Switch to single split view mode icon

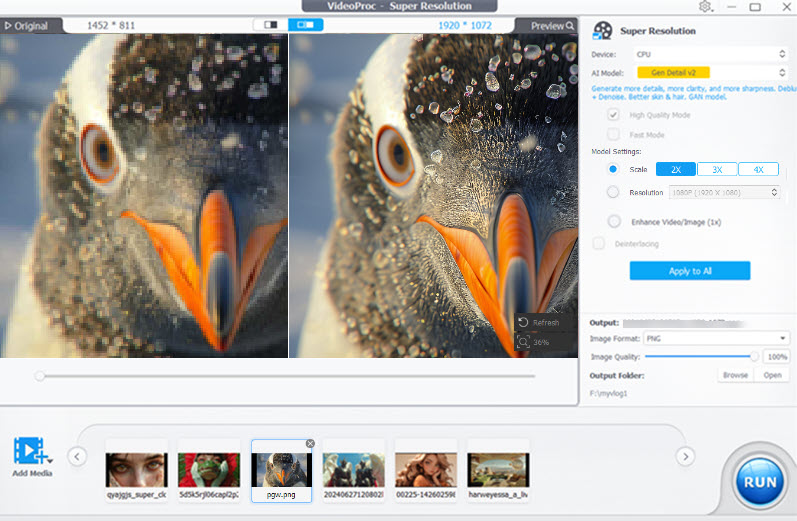270,25
